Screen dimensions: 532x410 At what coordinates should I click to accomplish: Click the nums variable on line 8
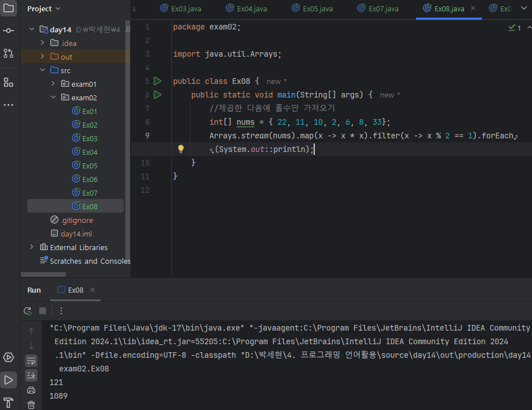point(246,122)
